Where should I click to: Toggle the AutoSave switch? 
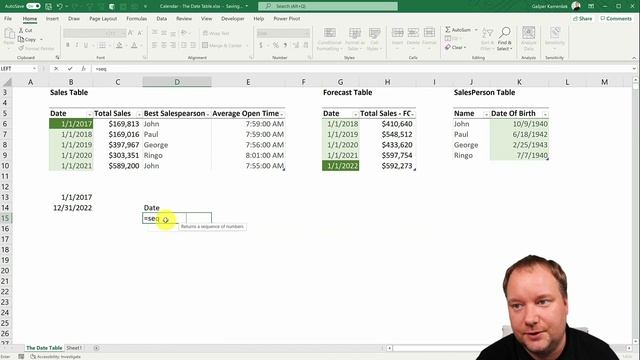point(33,6)
